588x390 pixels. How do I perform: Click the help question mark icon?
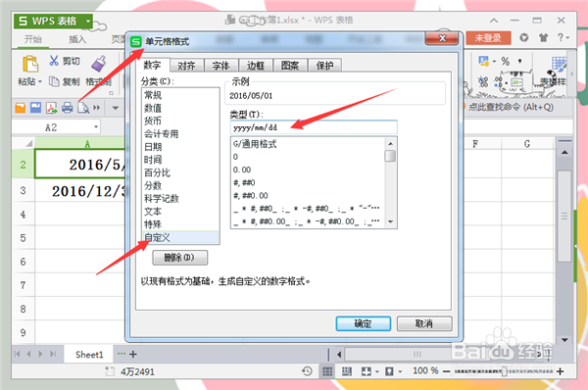(x=561, y=37)
